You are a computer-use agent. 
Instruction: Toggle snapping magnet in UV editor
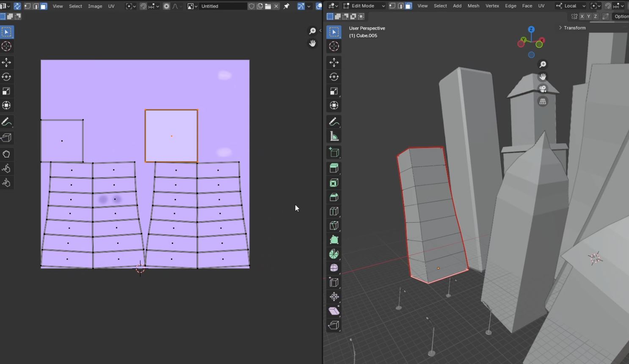tap(143, 6)
